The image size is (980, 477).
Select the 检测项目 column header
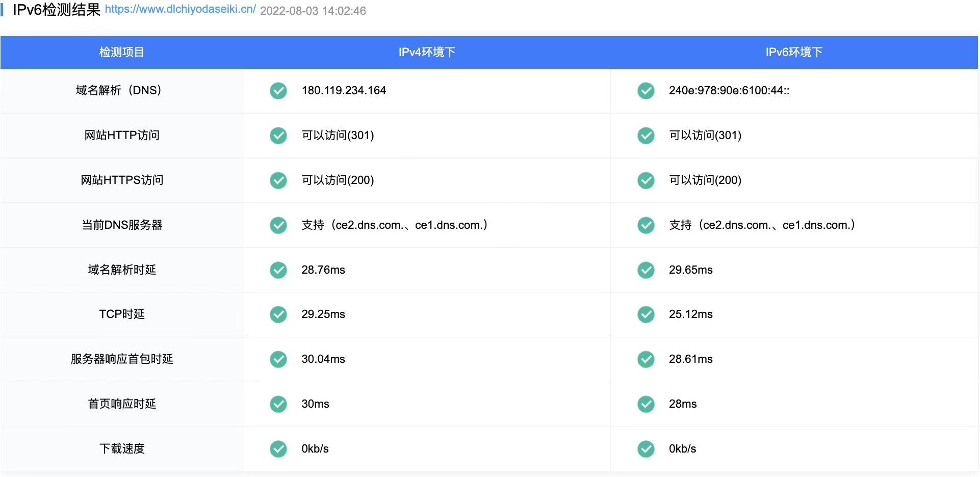[122, 52]
